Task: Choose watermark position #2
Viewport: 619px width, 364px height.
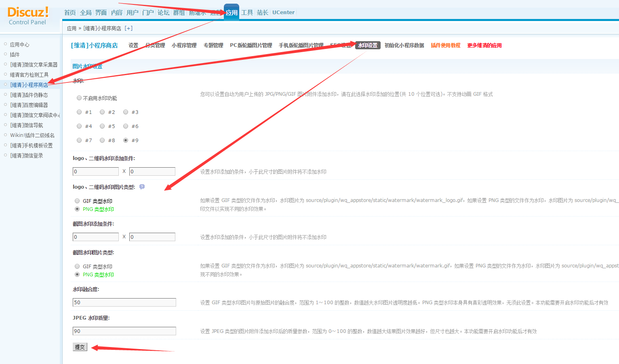Action: click(x=102, y=112)
